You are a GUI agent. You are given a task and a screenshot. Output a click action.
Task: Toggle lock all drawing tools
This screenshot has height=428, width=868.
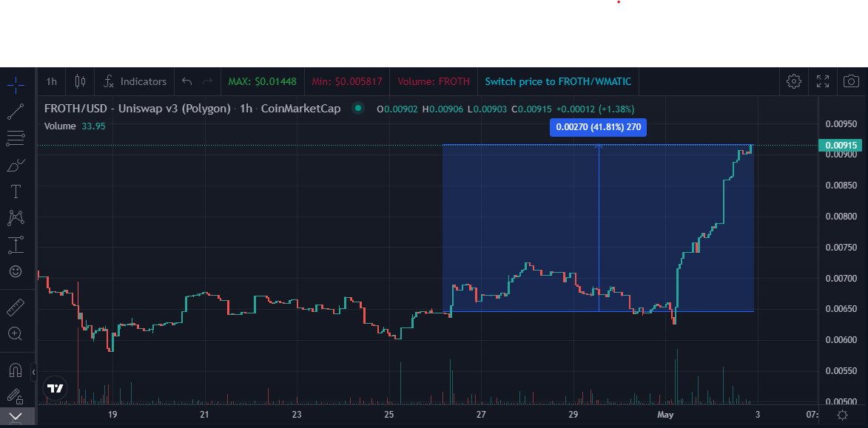(x=16, y=396)
